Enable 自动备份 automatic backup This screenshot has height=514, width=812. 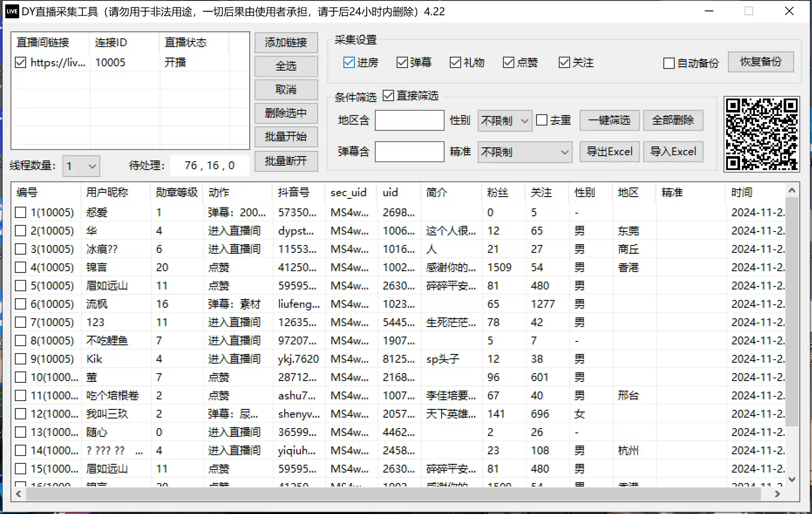(669, 63)
